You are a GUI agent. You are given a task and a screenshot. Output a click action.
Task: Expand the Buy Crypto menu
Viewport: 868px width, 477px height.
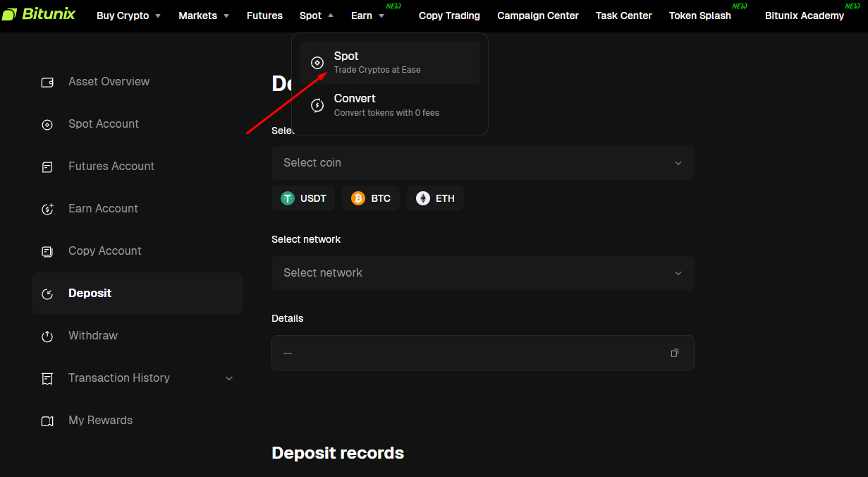(129, 16)
